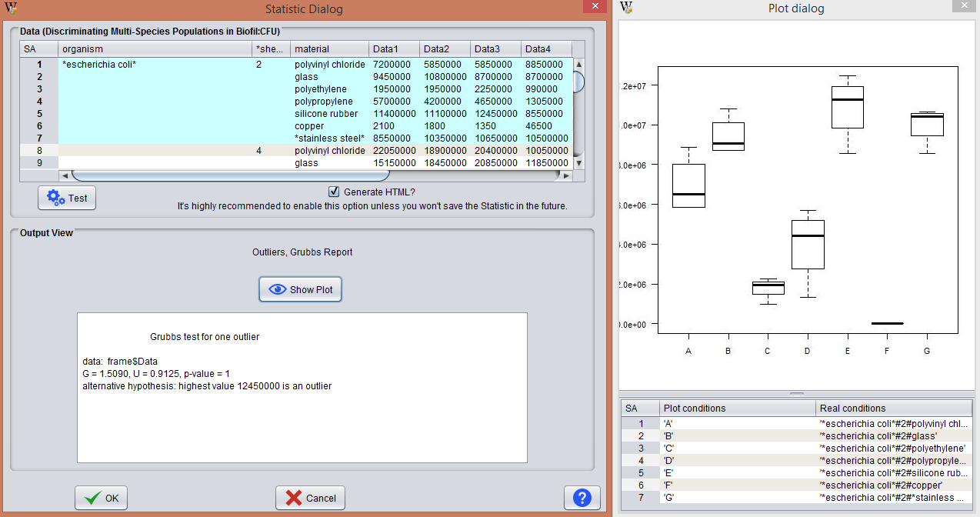
Task: Run the statistic with the Test button
Action: coord(67,198)
